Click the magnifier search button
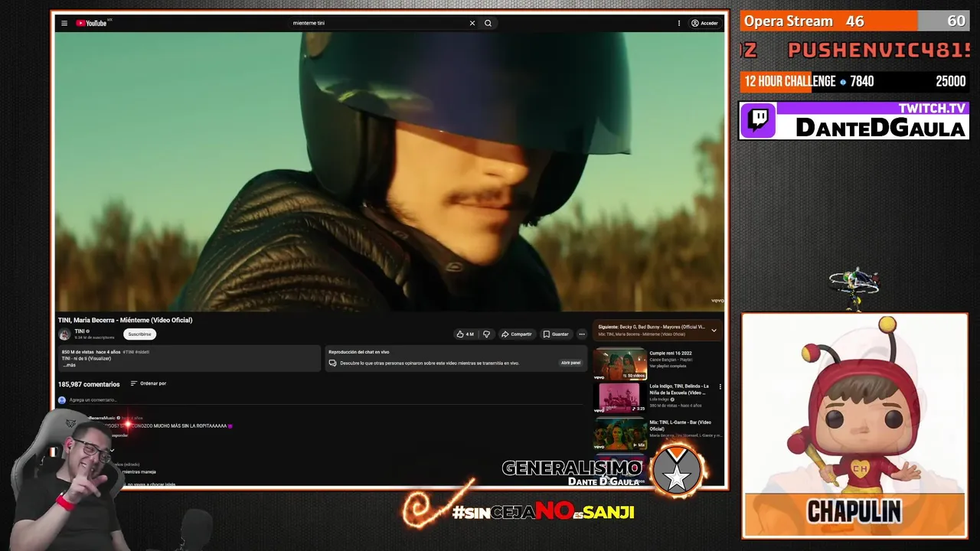Image resolution: width=980 pixels, height=551 pixels. 488,23
